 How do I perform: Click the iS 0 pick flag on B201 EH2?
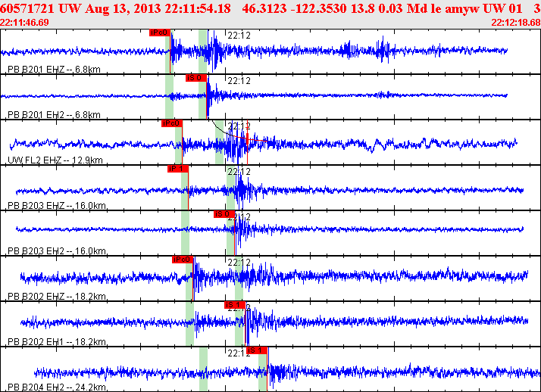click(x=196, y=78)
